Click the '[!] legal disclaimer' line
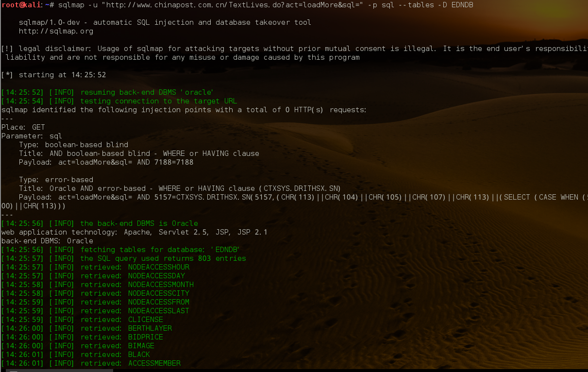Viewport: 588px width, 372px height. 294,49
